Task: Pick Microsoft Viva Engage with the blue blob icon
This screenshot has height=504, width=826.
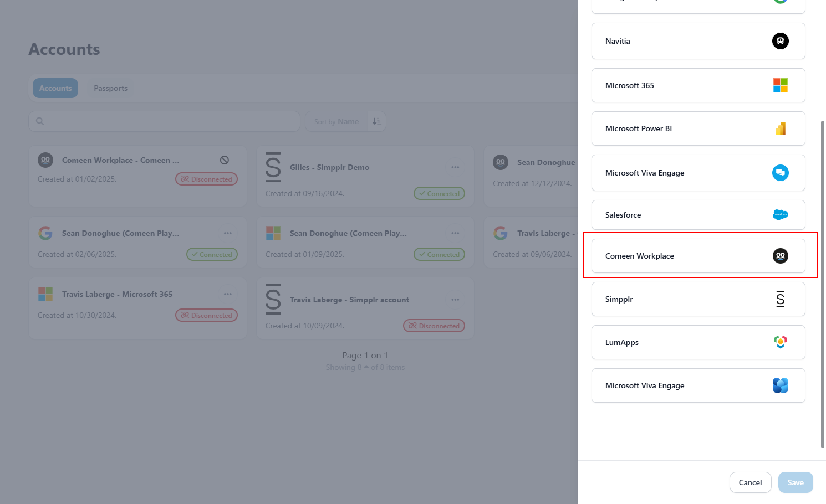Action: (698, 385)
